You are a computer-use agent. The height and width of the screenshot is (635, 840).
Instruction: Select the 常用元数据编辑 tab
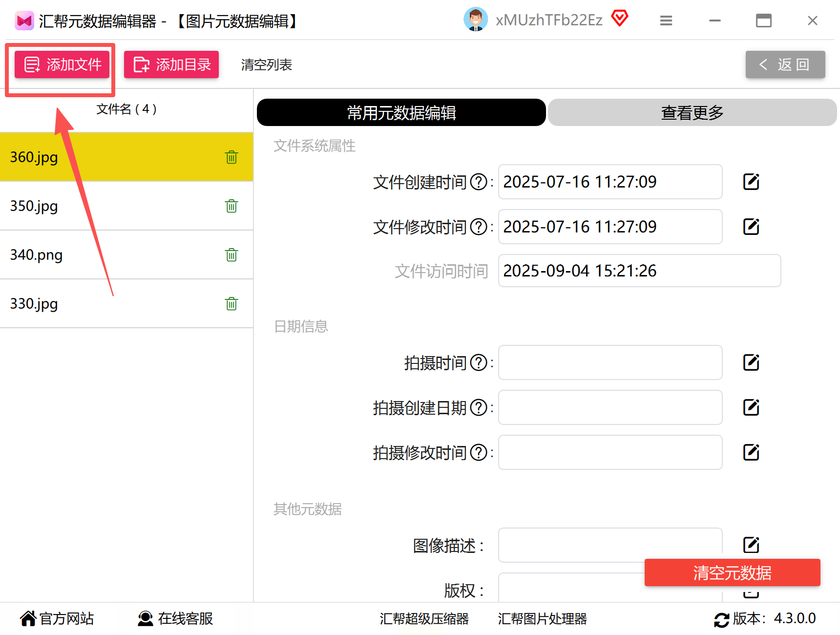(401, 112)
